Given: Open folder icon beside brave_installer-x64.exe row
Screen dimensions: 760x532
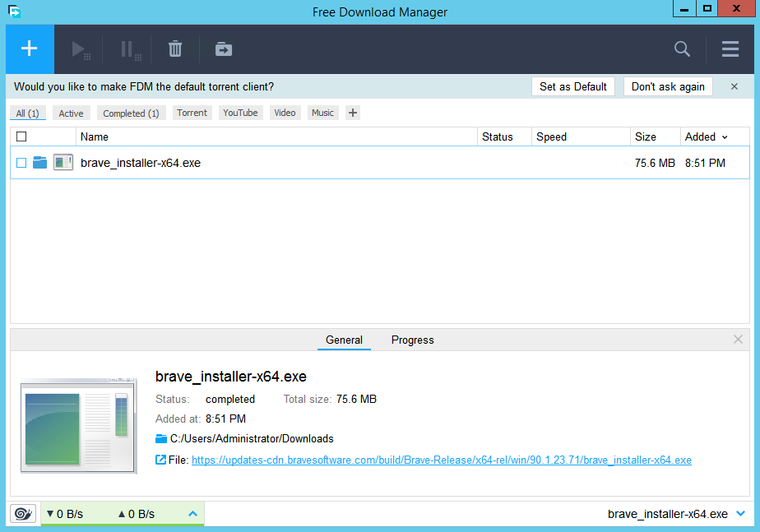Looking at the screenshot, I should pyautogui.click(x=39, y=162).
